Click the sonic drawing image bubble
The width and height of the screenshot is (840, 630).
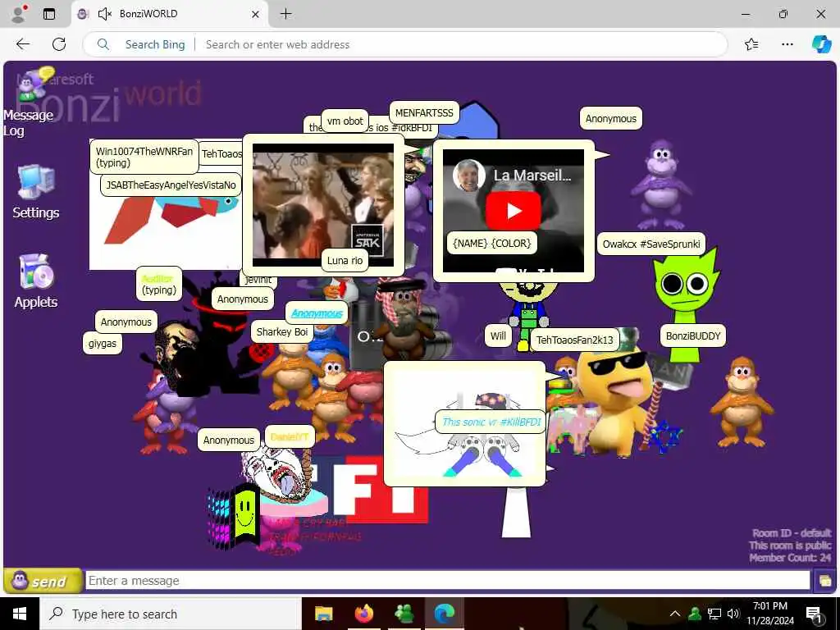tap(464, 423)
